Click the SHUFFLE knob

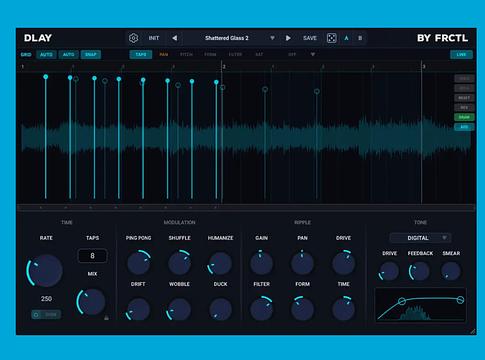[x=179, y=263]
